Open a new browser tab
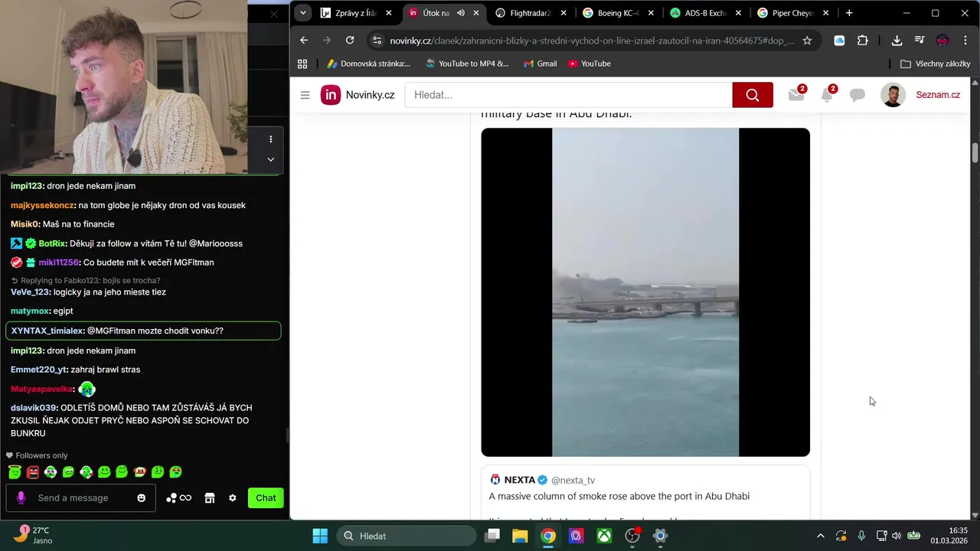 (849, 13)
